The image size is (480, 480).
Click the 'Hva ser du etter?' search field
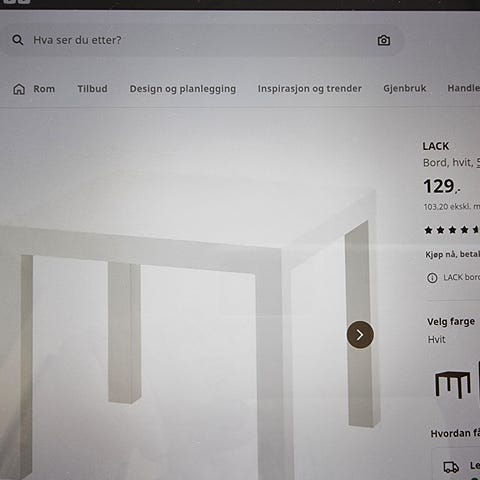click(202, 40)
